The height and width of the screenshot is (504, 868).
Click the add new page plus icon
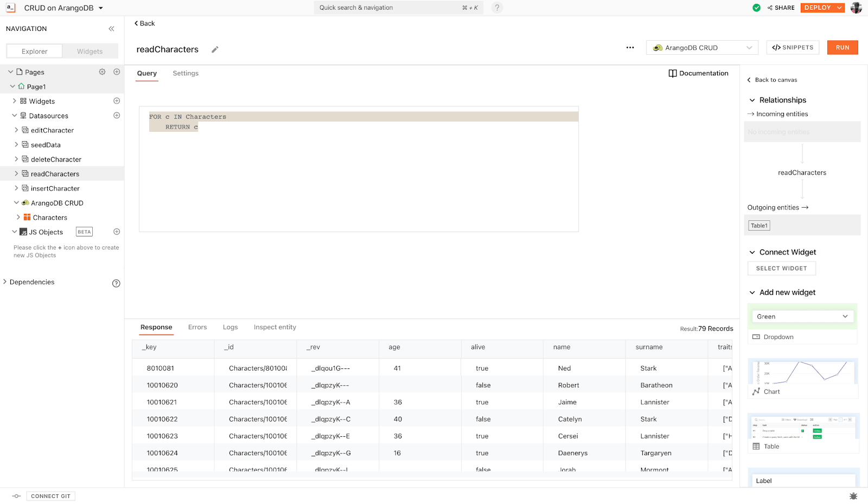tap(117, 72)
